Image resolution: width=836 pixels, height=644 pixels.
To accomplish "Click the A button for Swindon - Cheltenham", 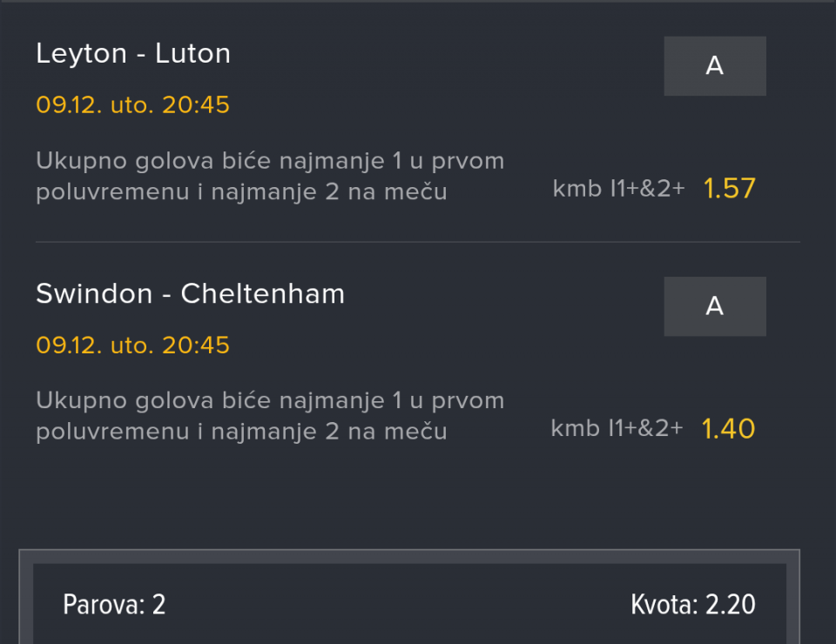I will point(714,306).
